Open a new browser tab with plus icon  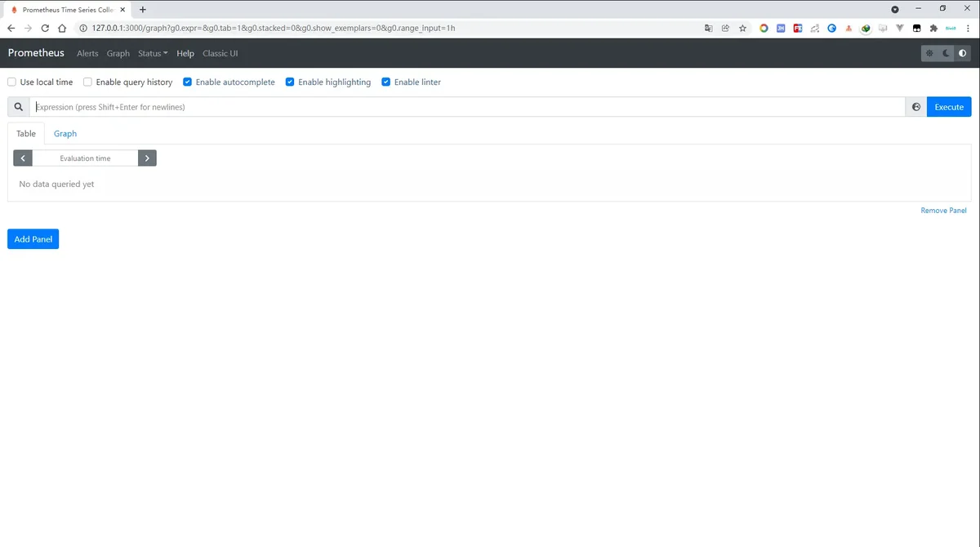[142, 10]
